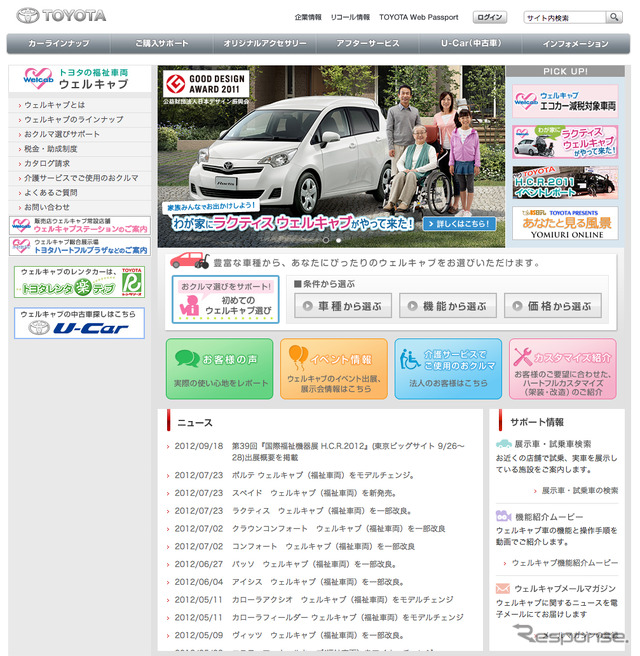640x656 pixels.
Task: Open スペイド ウェルキャブ news item
Action: (x=314, y=493)
